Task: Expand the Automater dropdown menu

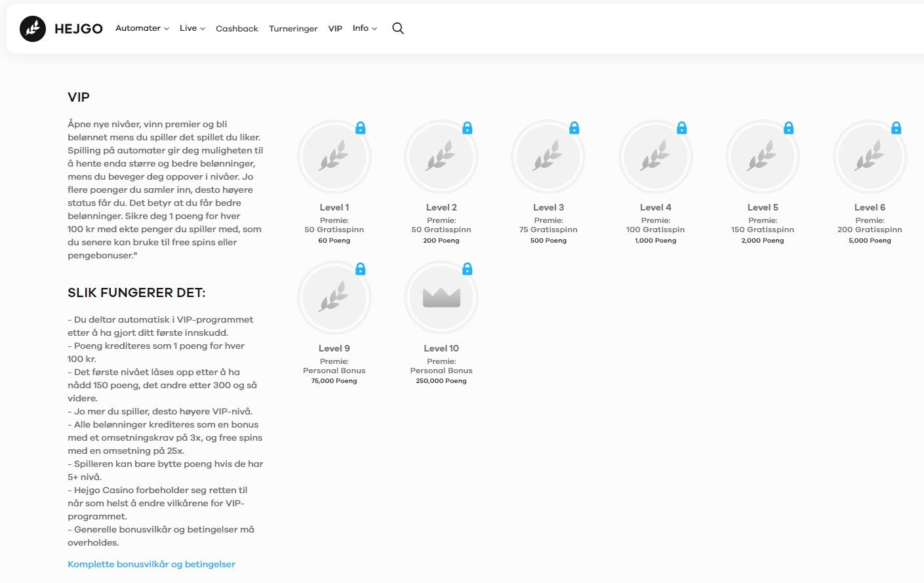Action: tap(142, 28)
